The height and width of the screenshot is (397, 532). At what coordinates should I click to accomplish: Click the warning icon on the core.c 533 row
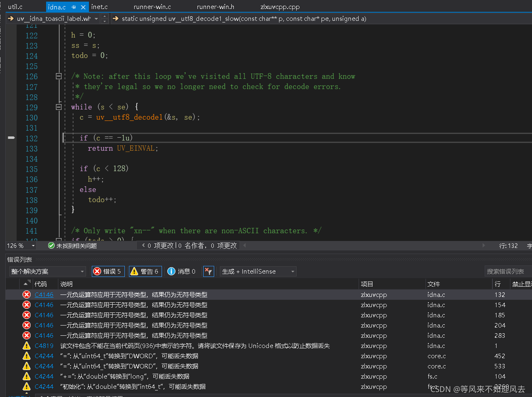click(27, 366)
